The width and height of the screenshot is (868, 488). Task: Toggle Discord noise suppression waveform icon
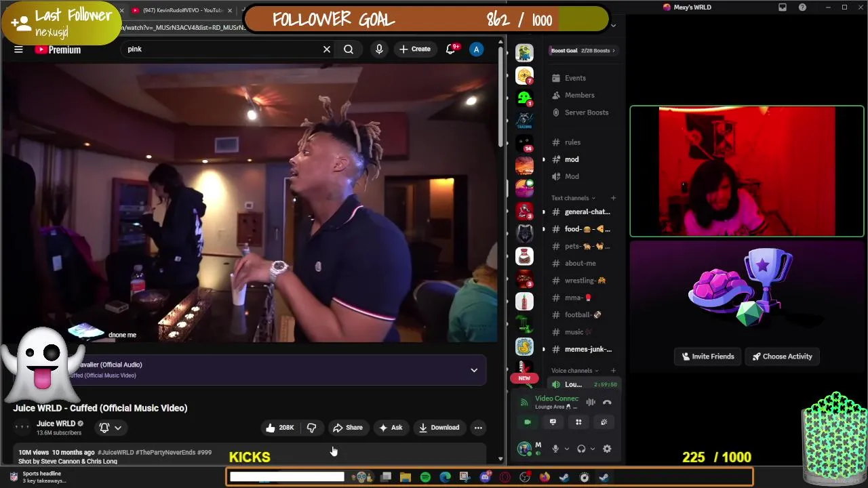[591, 403]
